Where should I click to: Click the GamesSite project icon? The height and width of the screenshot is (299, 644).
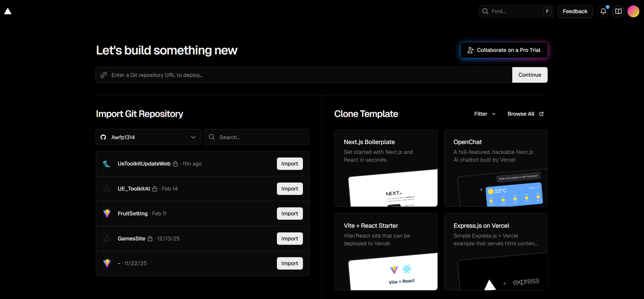[107, 239]
